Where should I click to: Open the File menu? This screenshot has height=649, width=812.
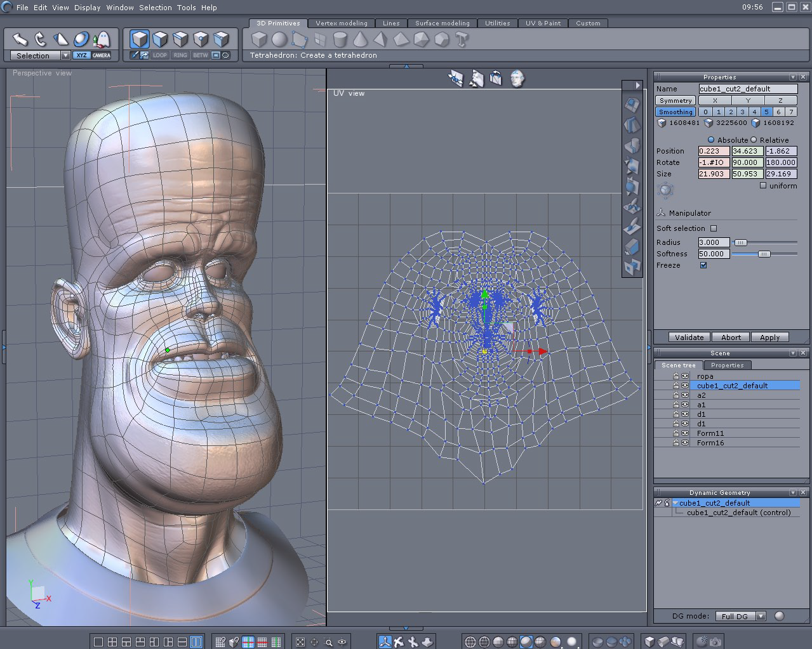[22, 8]
